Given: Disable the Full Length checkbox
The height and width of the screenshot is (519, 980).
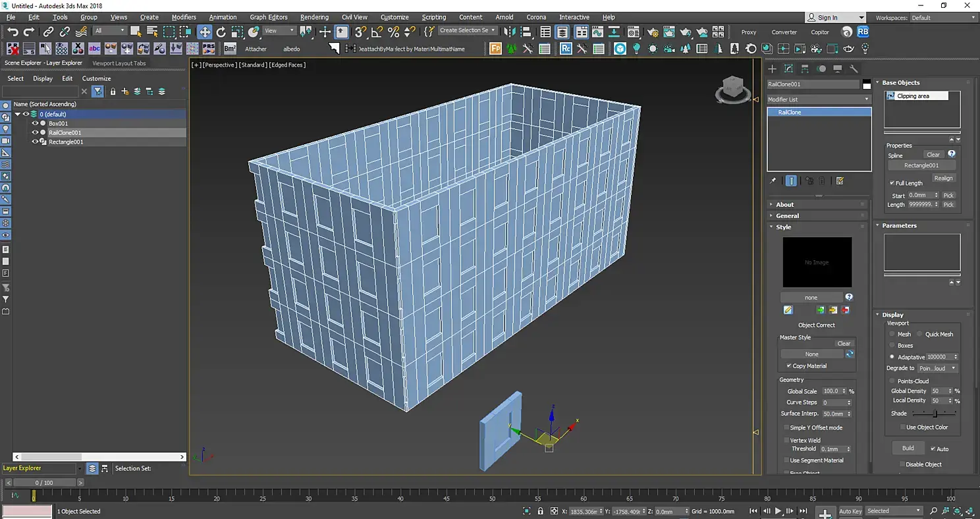Looking at the screenshot, I should [892, 183].
